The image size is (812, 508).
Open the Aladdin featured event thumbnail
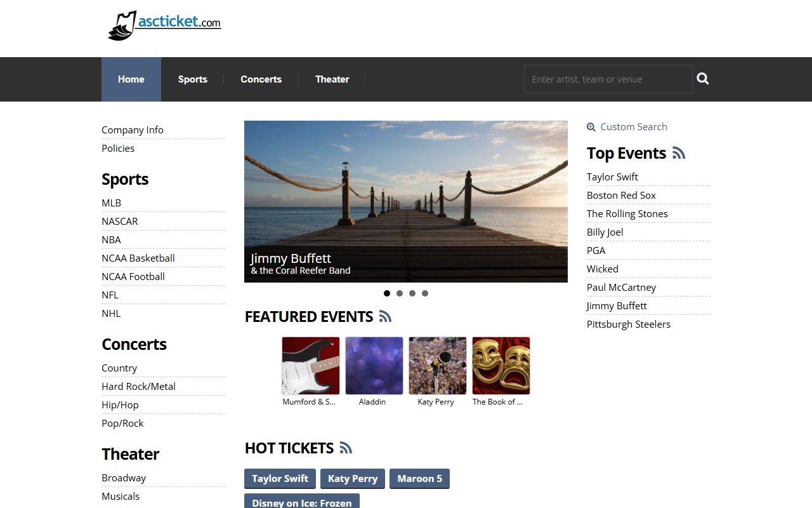[x=374, y=366]
